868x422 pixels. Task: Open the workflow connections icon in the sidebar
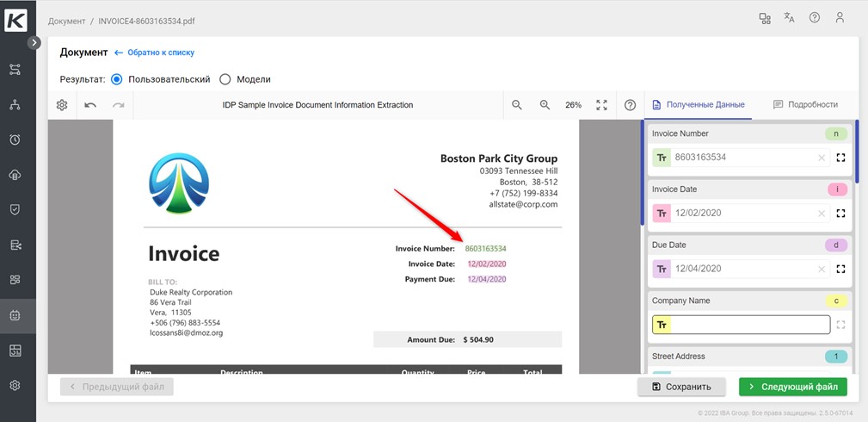(15, 69)
